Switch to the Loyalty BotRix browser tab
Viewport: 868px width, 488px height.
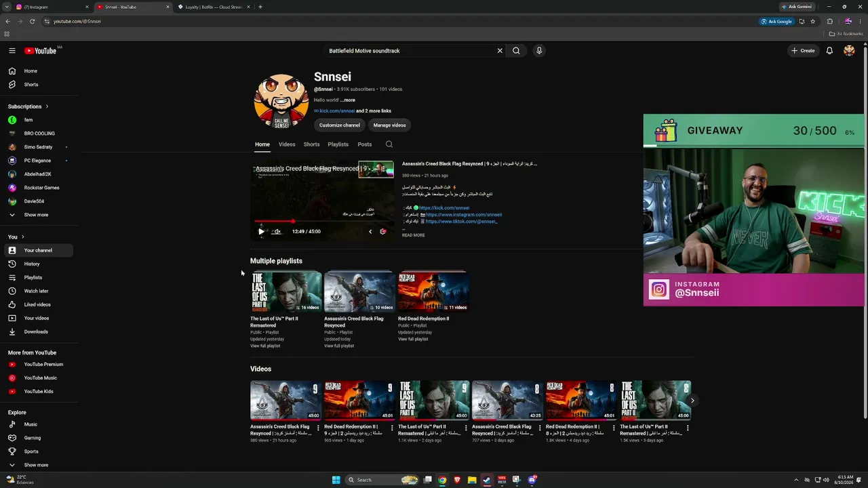(x=213, y=7)
